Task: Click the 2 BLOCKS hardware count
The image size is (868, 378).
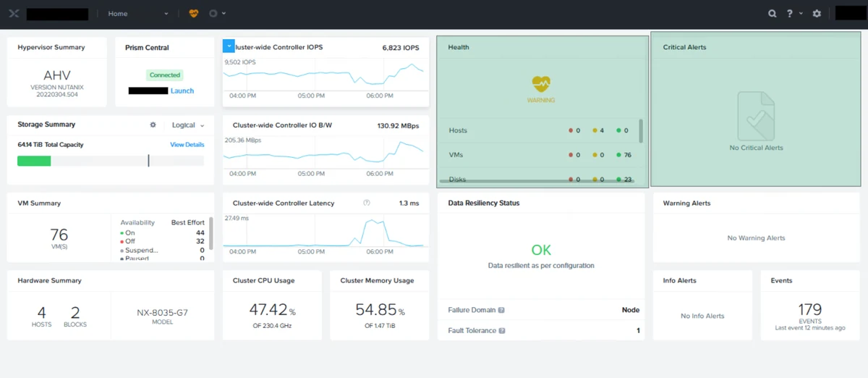Action: pyautogui.click(x=75, y=316)
